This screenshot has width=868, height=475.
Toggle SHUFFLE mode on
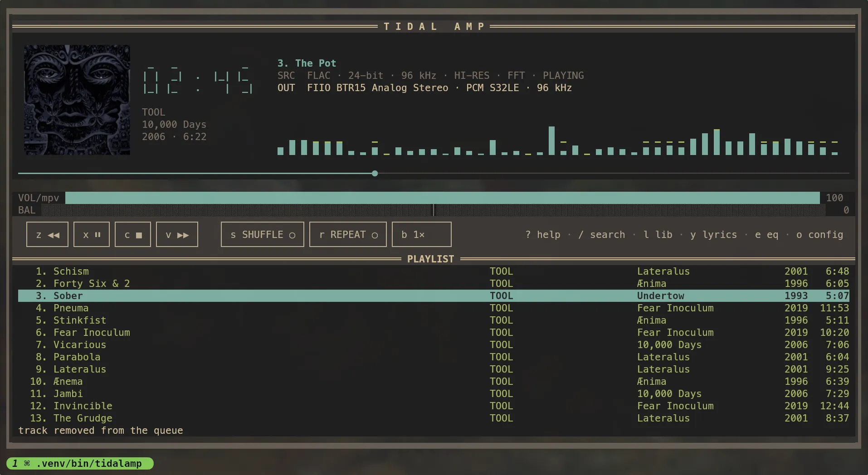click(263, 234)
